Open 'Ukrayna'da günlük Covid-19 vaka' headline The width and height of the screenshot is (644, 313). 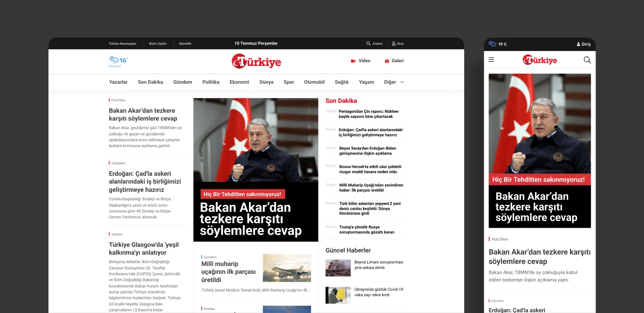pos(379,292)
